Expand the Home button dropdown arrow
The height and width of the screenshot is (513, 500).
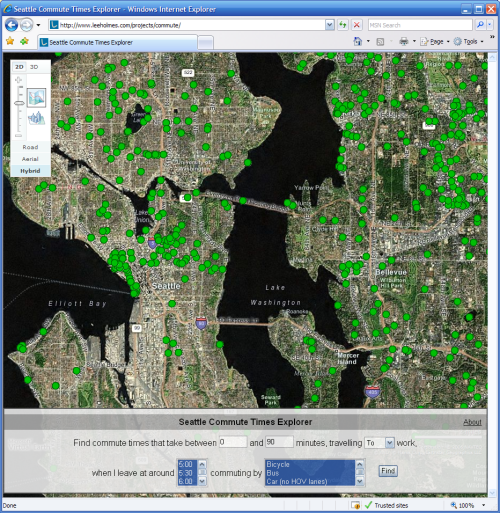pos(368,41)
